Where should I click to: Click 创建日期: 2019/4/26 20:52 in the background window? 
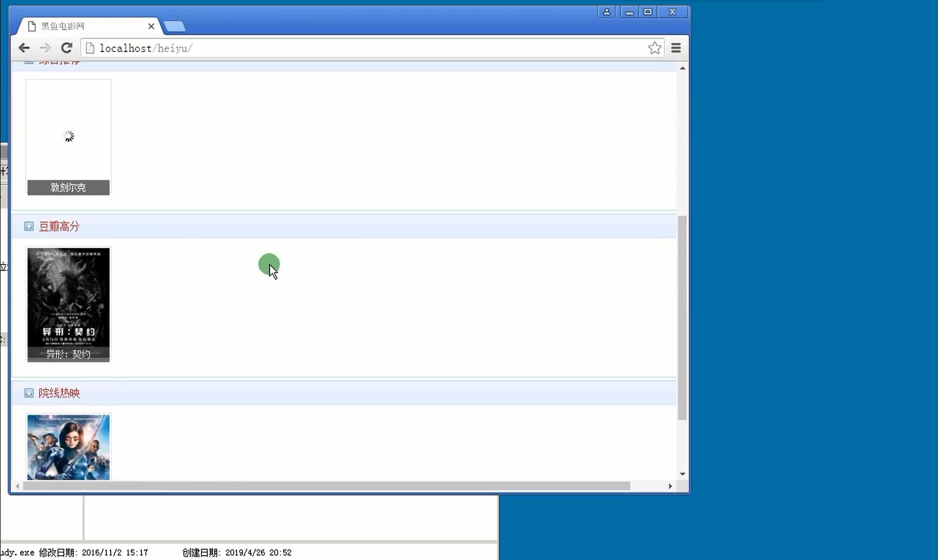click(237, 552)
